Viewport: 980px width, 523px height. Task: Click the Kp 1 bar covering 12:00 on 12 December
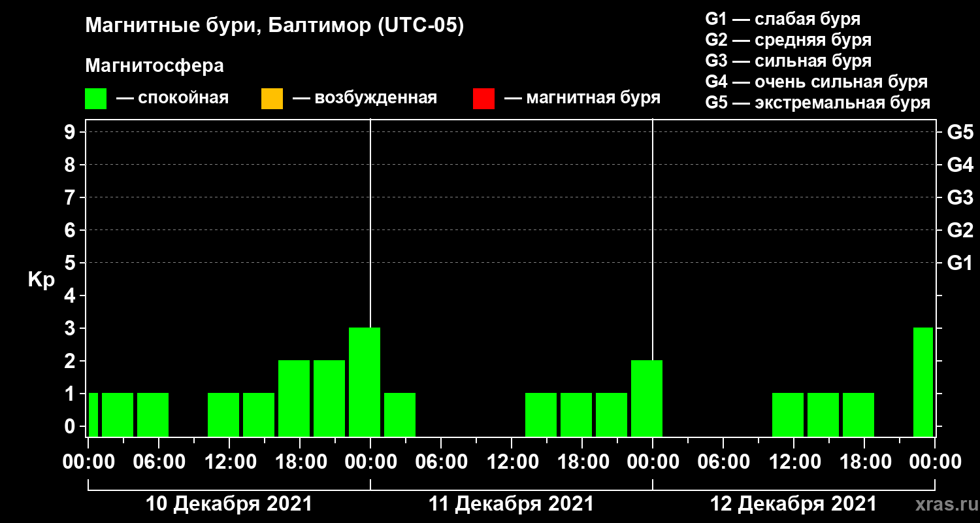788,414
